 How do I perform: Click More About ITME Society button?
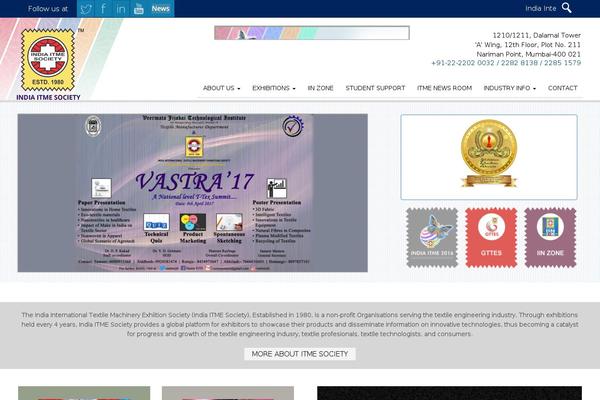300,354
